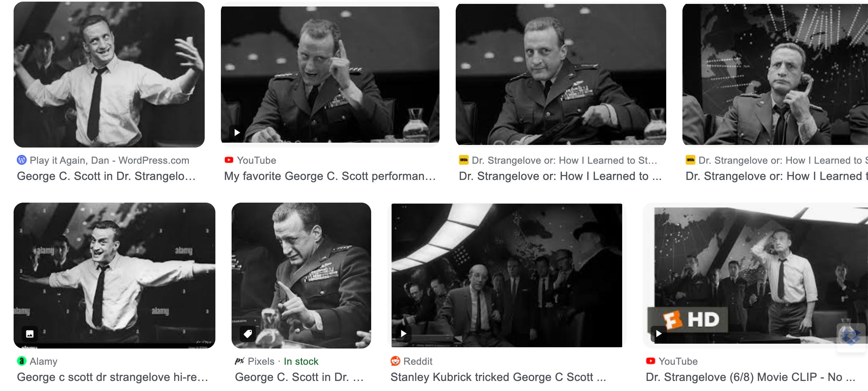
Task: Open 'George c scott dr strangelove hi-re…' Alamy link
Action: [x=112, y=377]
